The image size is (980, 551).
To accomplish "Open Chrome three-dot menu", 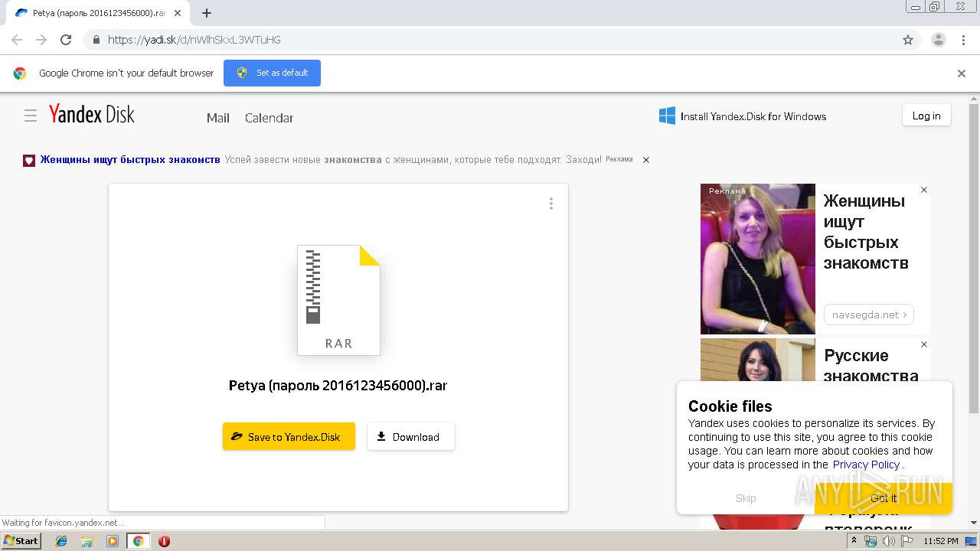I will pos(964,40).
